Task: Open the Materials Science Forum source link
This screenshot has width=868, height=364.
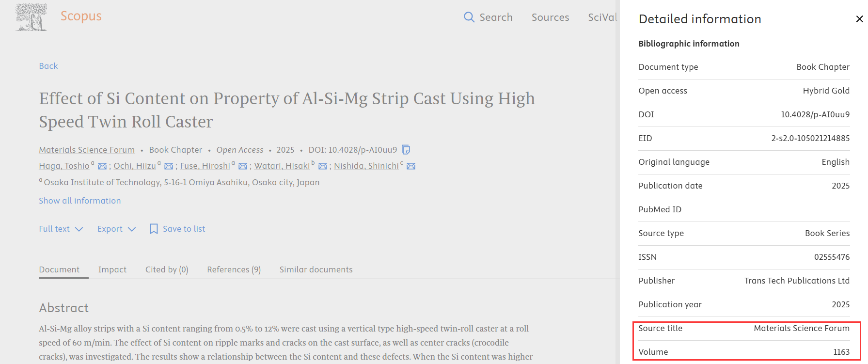Action: pos(87,150)
